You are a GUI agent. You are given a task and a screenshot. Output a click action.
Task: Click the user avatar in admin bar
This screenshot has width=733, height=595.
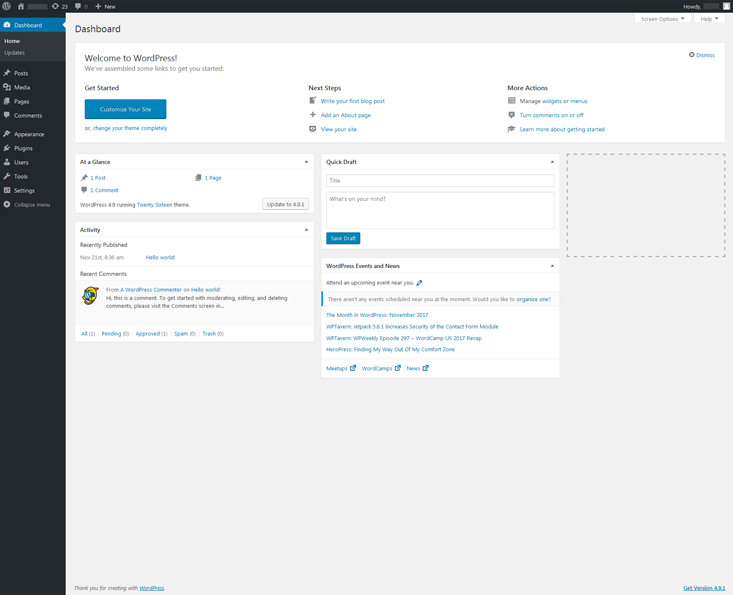pos(726,6)
